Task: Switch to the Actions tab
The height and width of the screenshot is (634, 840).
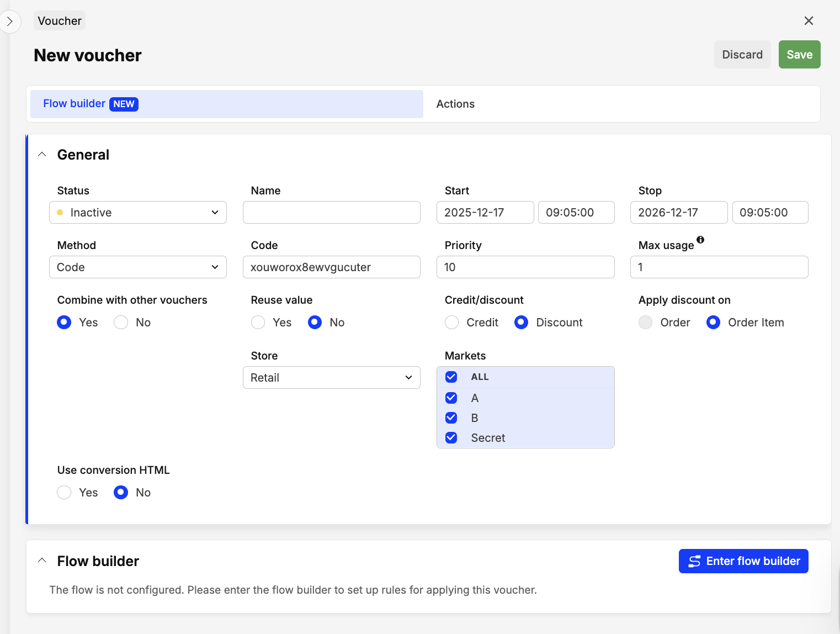Action: (x=455, y=104)
